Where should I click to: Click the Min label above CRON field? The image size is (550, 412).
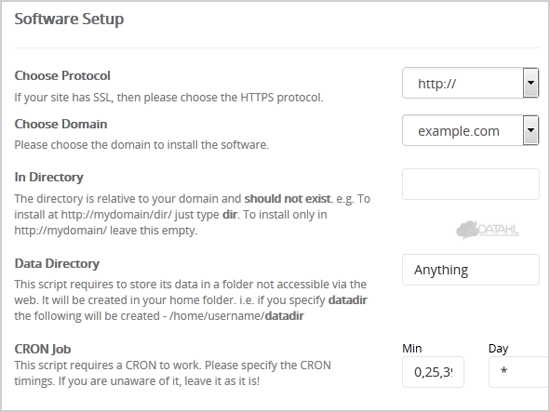(x=412, y=349)
